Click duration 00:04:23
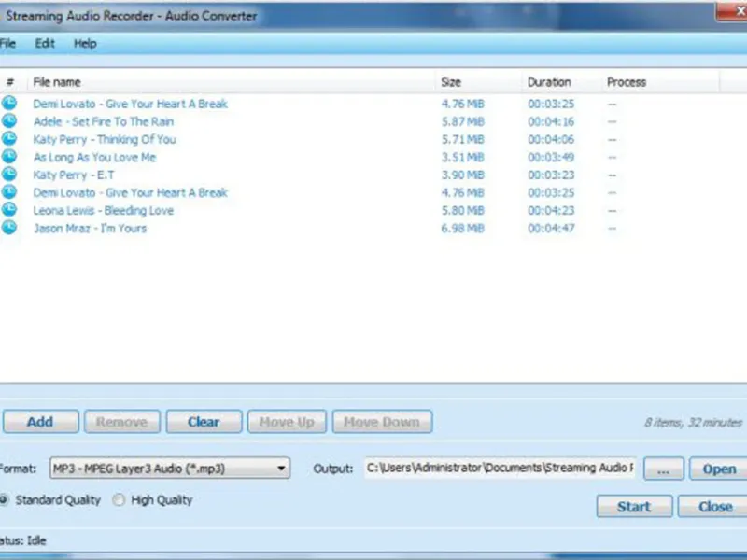Image resolution: width=747 pixels, height=560 pixels. point(551,211)
